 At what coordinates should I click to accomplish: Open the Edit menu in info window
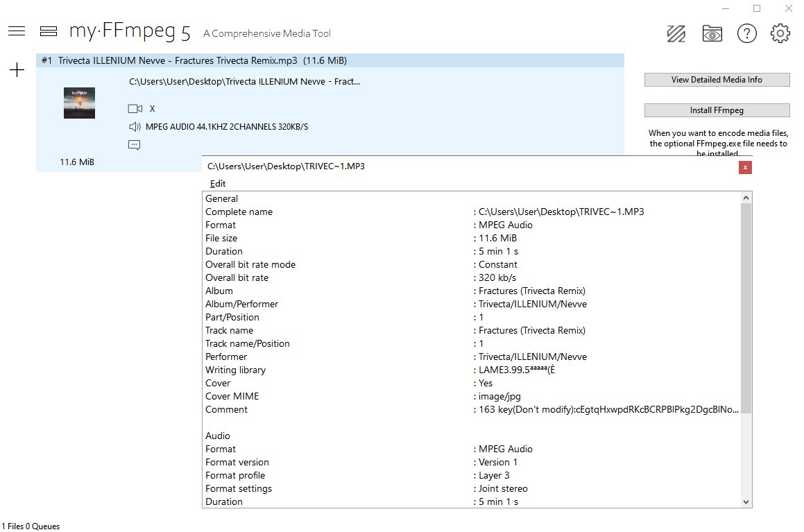tap(218, 184)
